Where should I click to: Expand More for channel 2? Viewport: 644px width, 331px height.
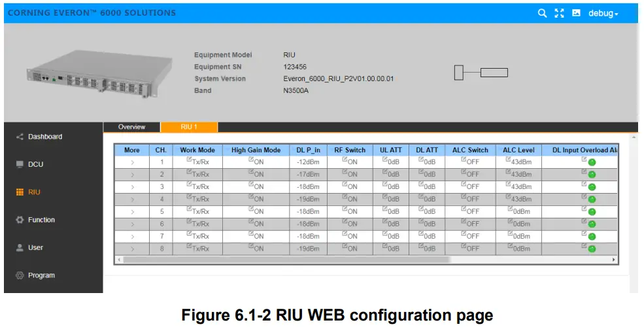[132, 175]
